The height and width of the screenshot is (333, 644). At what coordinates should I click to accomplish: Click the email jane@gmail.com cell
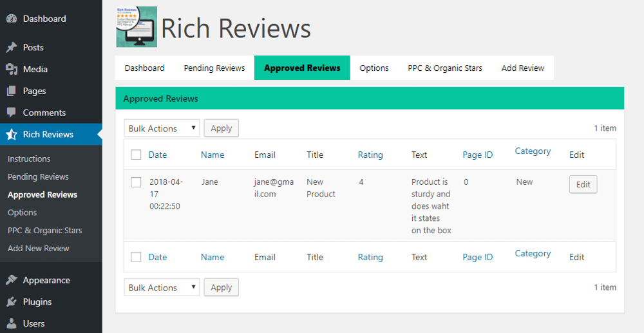pos(274,187)
